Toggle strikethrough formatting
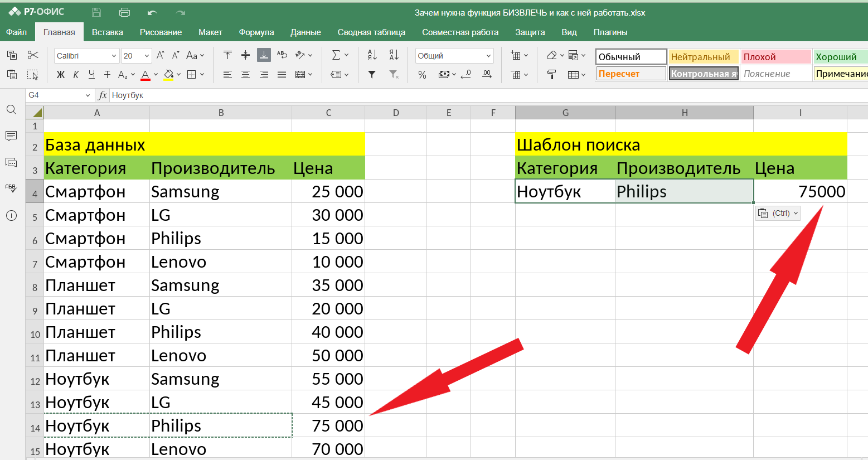This screenshot has width=868, height=460. (x=107, y=74)
